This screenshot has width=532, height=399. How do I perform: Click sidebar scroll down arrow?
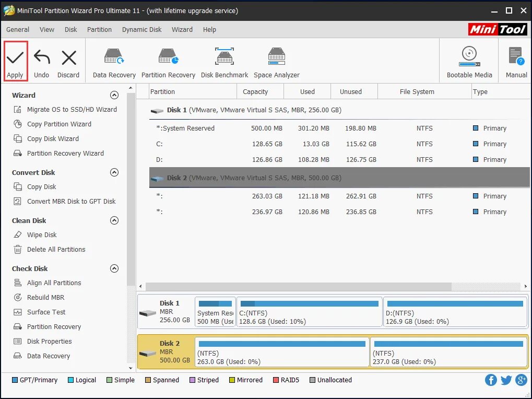tap(131, 368)
